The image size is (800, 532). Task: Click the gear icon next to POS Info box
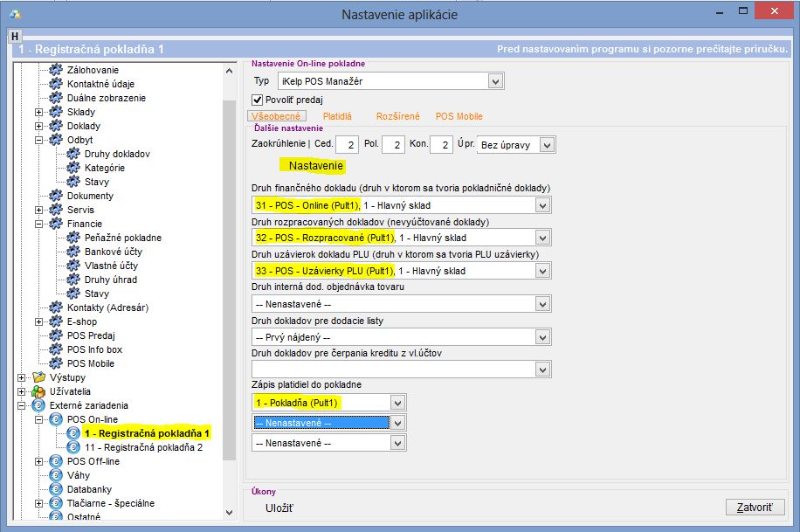57,349
